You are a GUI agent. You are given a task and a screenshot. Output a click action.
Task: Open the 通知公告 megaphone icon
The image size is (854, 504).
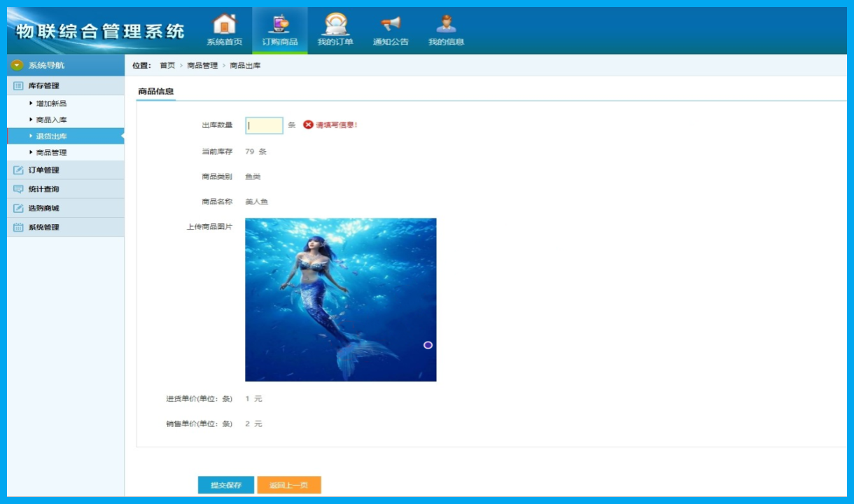pos(391,24)
